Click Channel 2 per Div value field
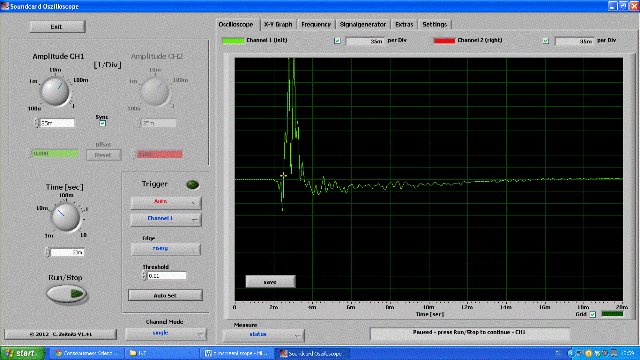 pos(575,41)
